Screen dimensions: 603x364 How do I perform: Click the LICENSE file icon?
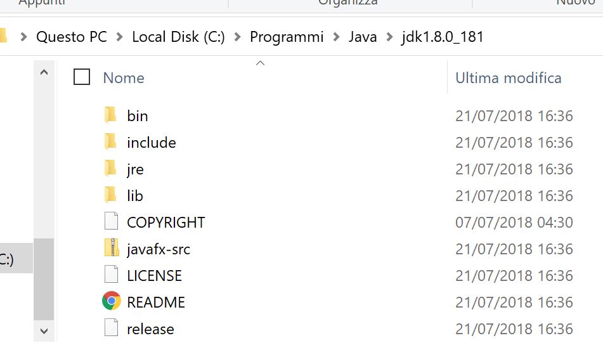[111, 275]
